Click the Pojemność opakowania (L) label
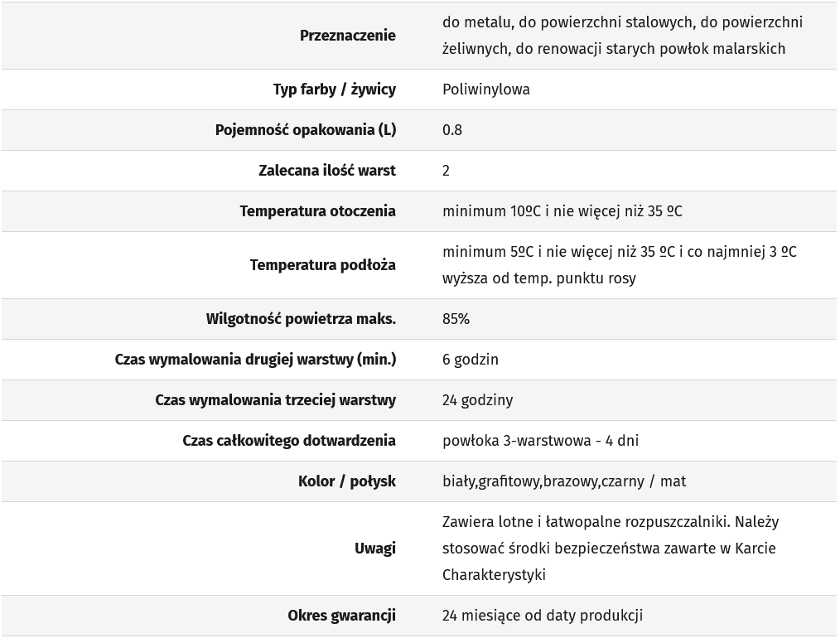This screenshot has height=638, width=840. 305,130
